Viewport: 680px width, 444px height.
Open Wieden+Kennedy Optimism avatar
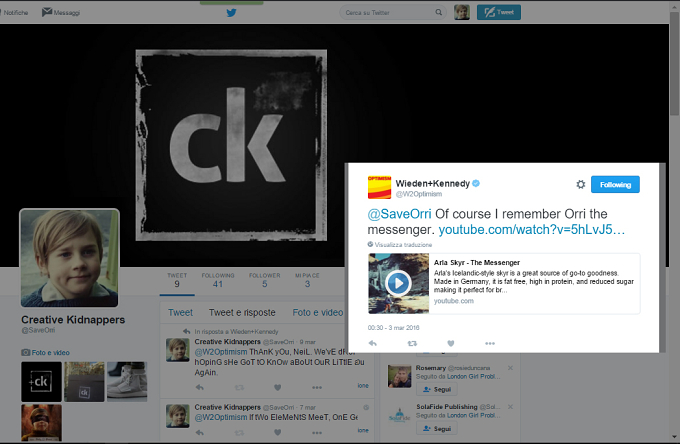(379, 187)
